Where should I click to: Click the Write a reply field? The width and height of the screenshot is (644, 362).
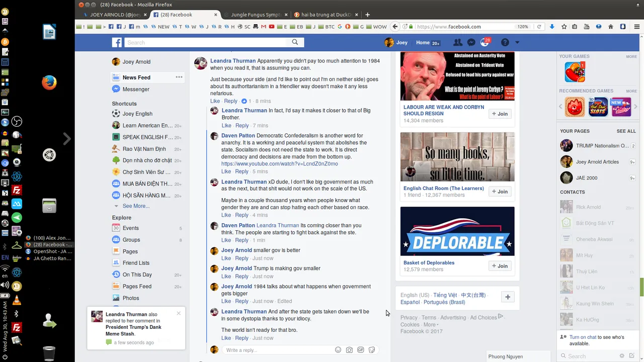pos(277,350)
